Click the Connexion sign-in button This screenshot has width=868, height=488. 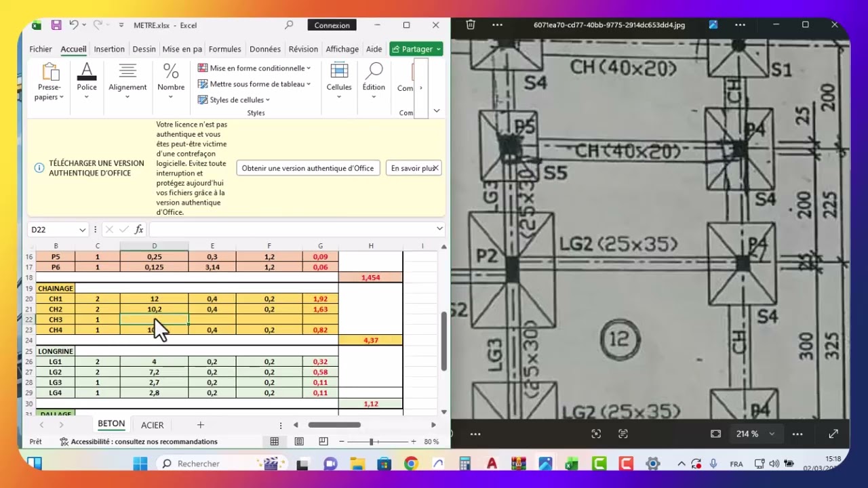(332, 25)
